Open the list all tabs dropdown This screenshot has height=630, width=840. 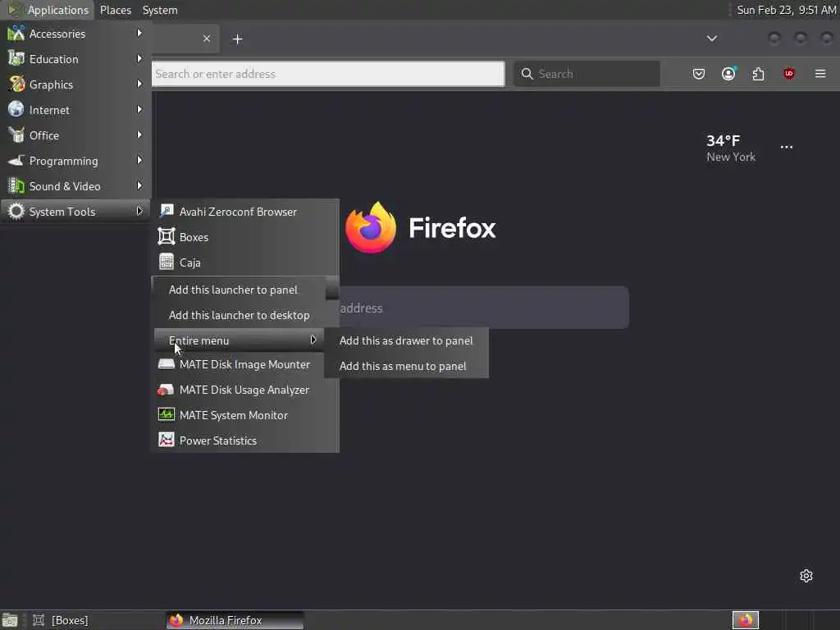pos(711,39)
